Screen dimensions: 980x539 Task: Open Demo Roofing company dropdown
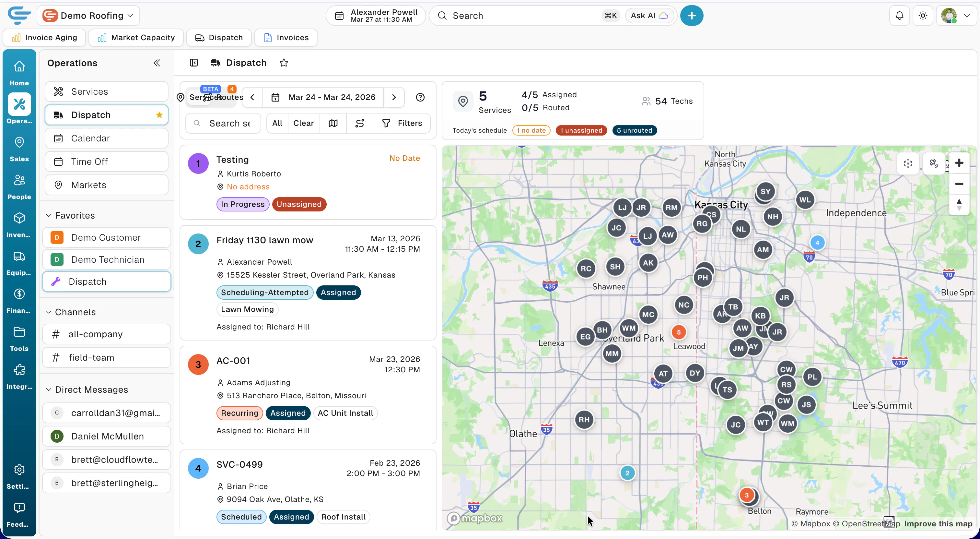pos(88,16)
